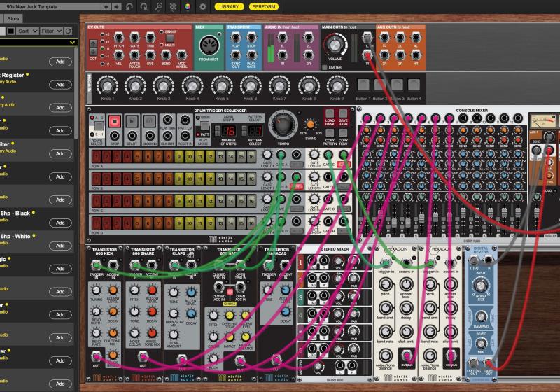Click the orange SWING knob
Viewport: 560px width, 392px height.
tap(310, 125)
